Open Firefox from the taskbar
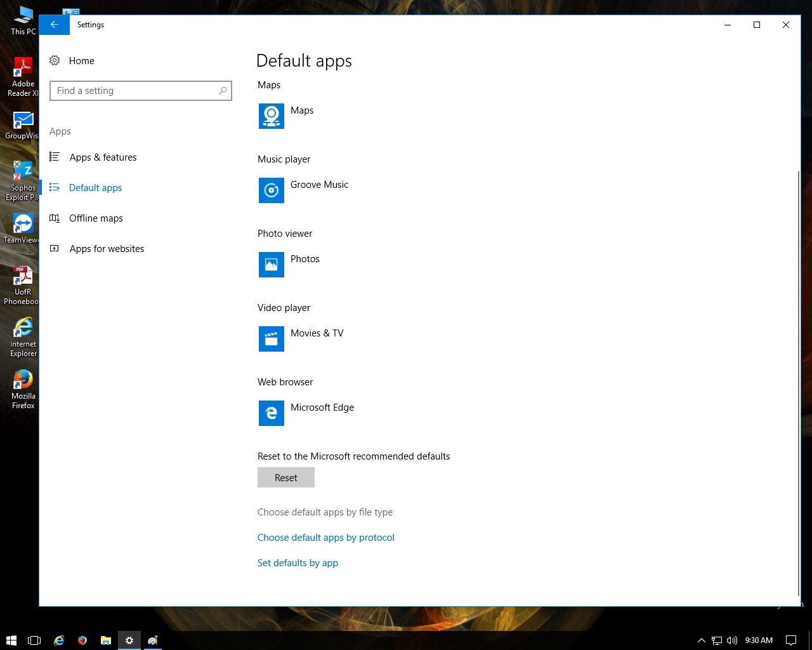 [82, 640]
